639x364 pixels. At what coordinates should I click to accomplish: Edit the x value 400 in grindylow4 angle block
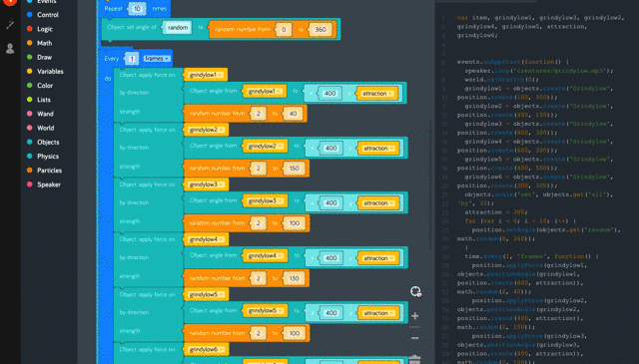[330, 258]
